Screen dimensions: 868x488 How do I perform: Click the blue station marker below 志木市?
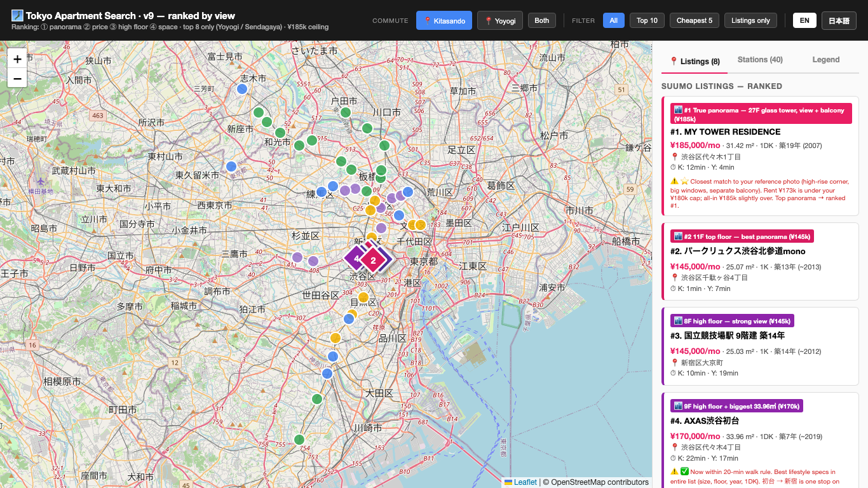coord(241,90)
